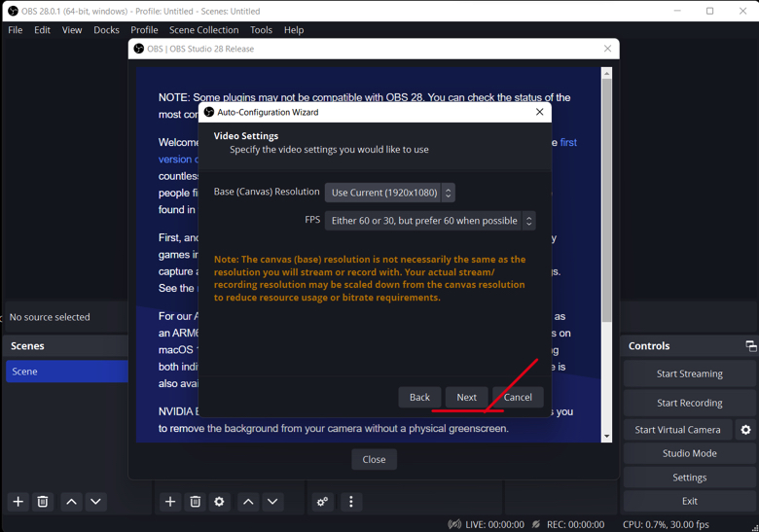Open the FPS preference dropdown
The height and width of the screenshot is (532, 759).
[430, 221]
